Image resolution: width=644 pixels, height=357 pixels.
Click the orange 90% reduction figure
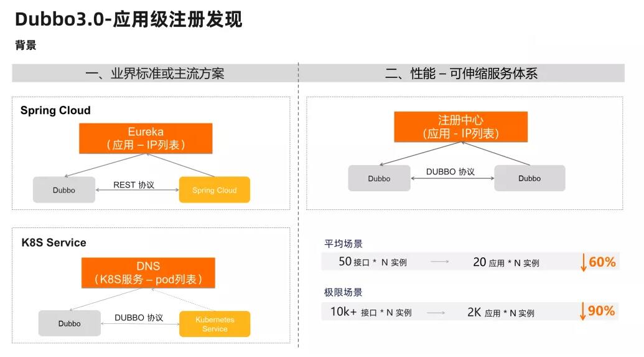[601, 311]
